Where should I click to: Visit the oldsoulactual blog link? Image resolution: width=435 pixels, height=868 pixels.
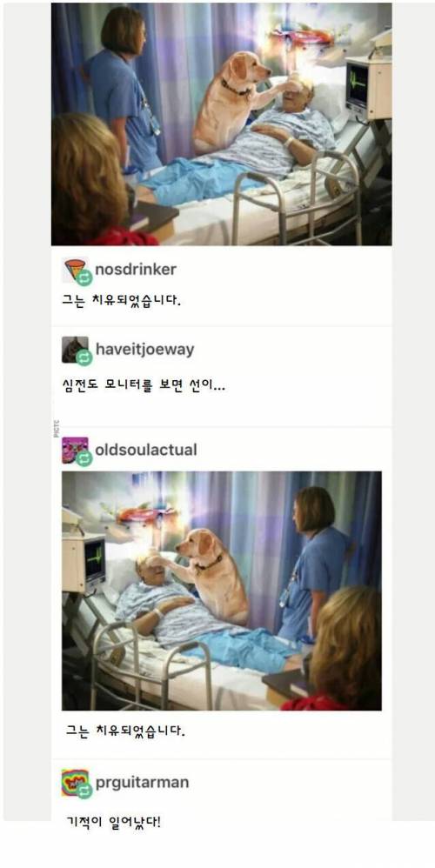coord(146,450)
